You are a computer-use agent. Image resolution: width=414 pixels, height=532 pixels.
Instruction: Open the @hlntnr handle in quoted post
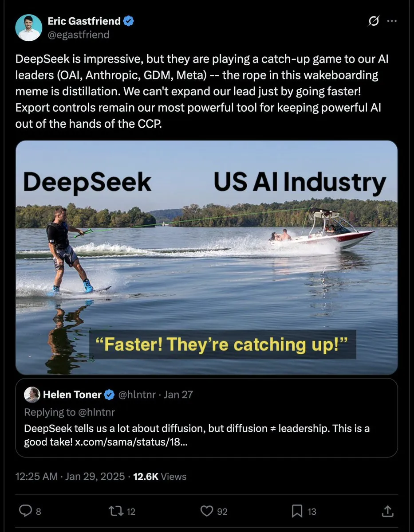(136, 395)
